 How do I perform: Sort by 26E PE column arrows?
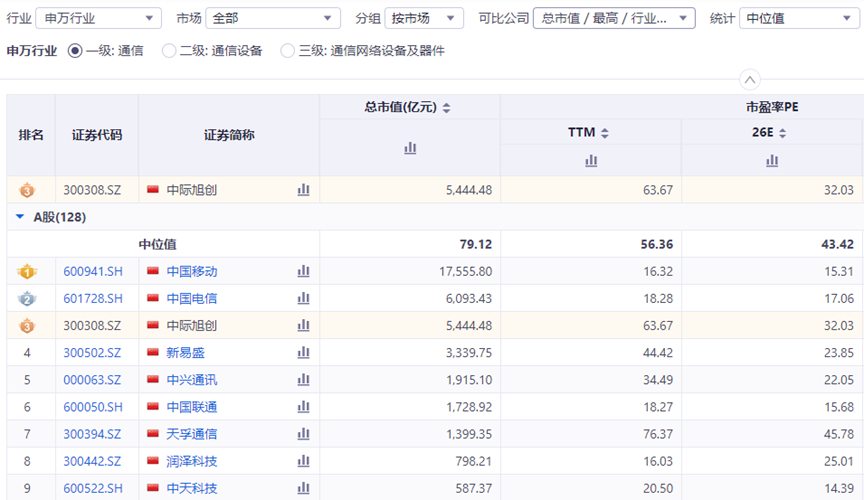tap(783, 133)
